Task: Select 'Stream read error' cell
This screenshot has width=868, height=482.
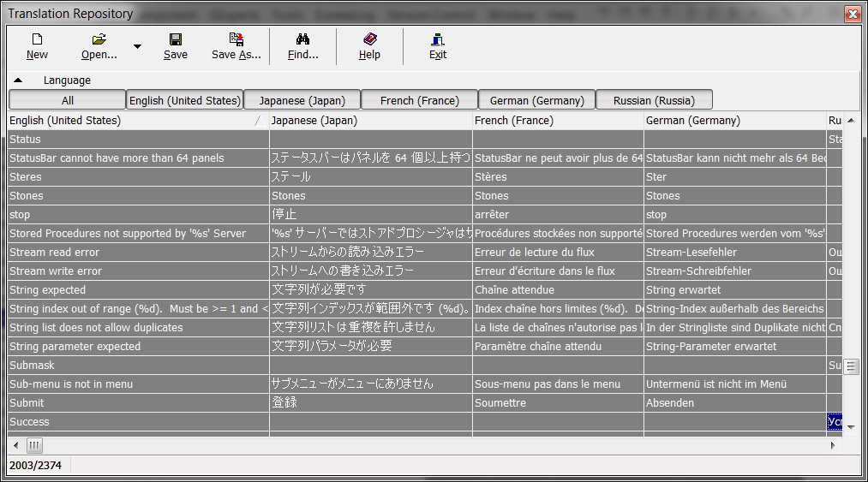Action: click(139, 253)
